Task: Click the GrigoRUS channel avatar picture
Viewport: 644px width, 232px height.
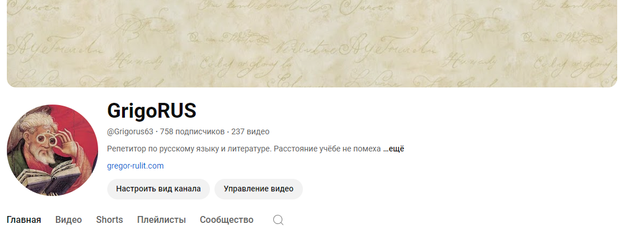Action: click(52, 150)
